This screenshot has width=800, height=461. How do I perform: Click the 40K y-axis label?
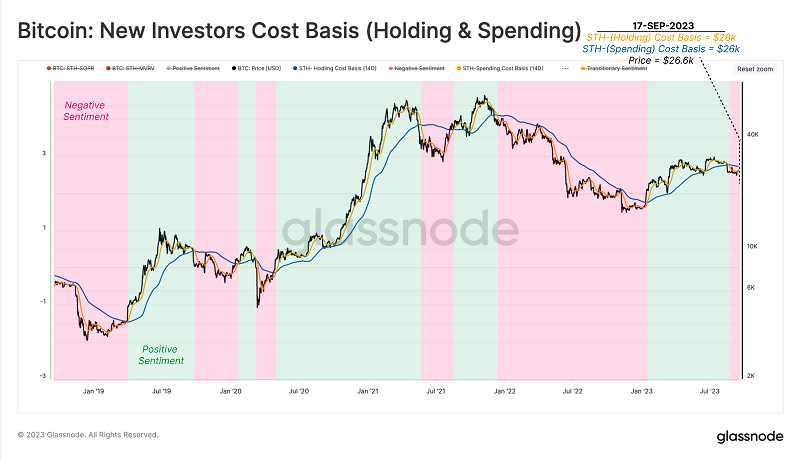point(753,135)
